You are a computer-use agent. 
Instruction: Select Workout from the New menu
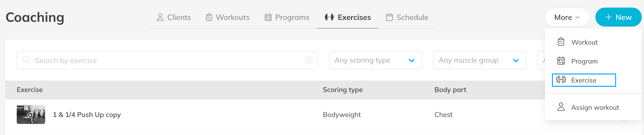584,42
